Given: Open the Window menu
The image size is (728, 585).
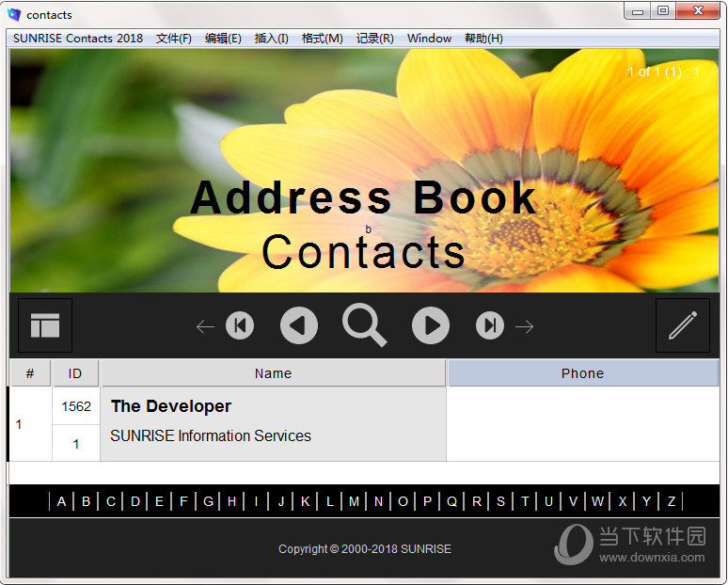Looking at the screenshot, I should click(429, 38).
